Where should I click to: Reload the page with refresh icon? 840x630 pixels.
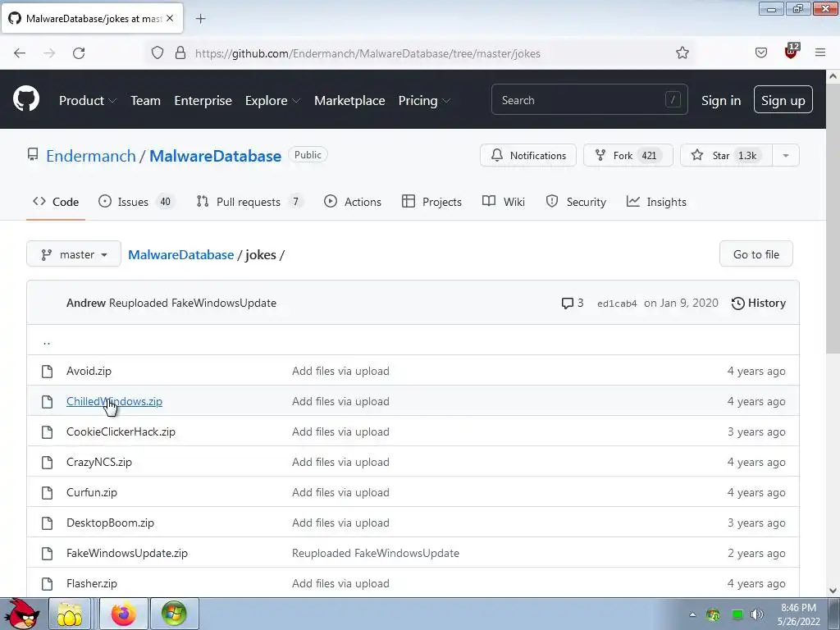pos(79,53)
